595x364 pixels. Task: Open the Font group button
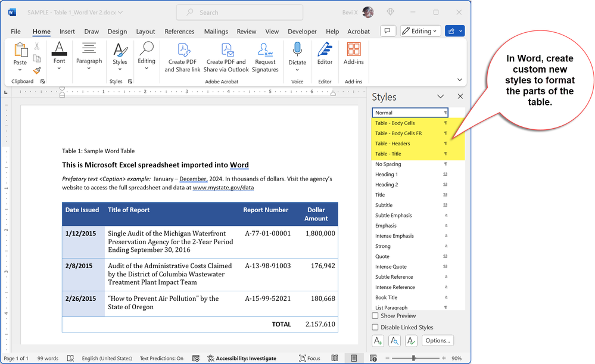coord(59,55)
